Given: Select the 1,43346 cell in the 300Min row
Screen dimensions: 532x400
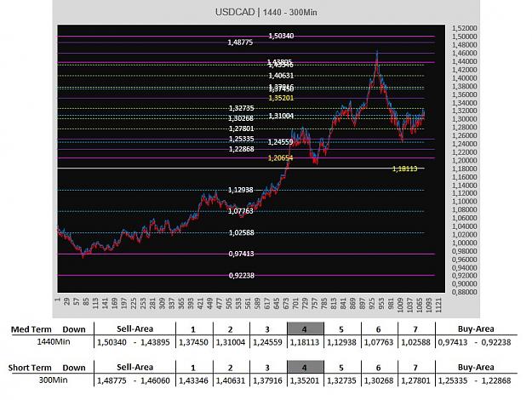Looking at the screenshot, I should 193,380.
